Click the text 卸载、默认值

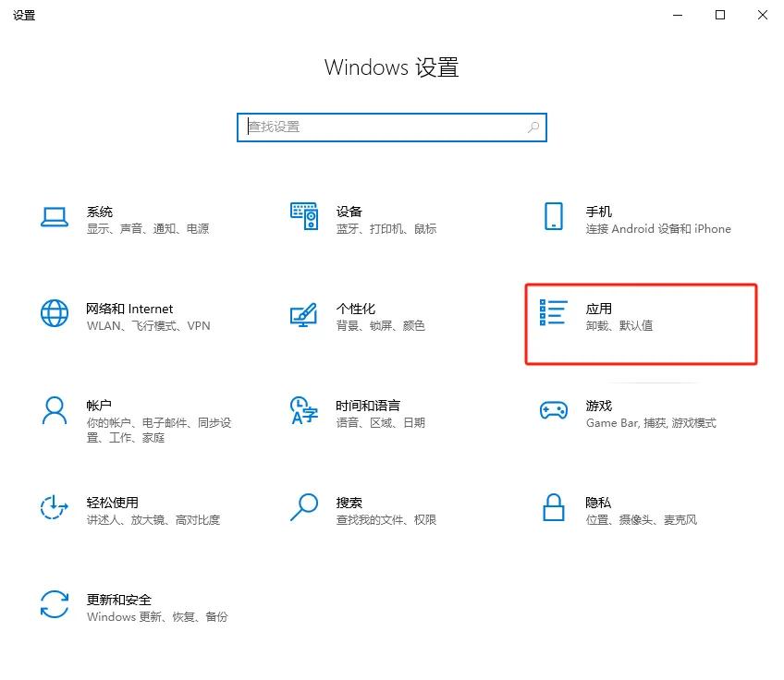pos(619,326)
